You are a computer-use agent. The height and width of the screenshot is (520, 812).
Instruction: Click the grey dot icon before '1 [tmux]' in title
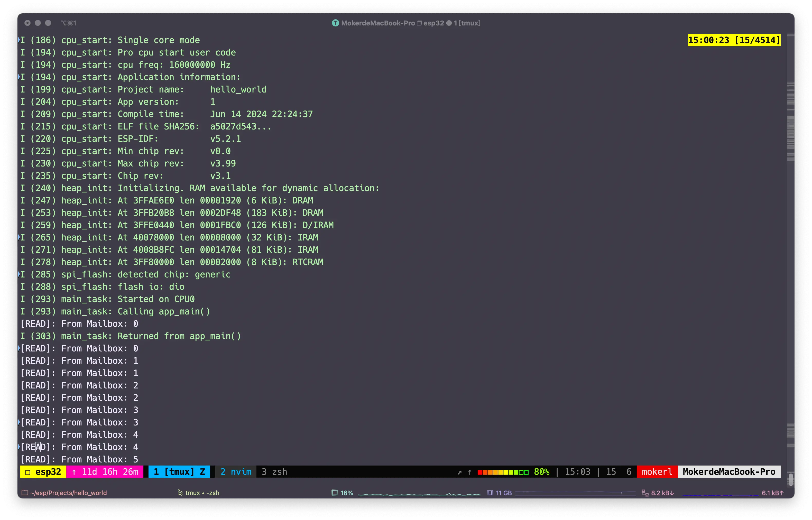pyautogui.click(x=449, y=23)
